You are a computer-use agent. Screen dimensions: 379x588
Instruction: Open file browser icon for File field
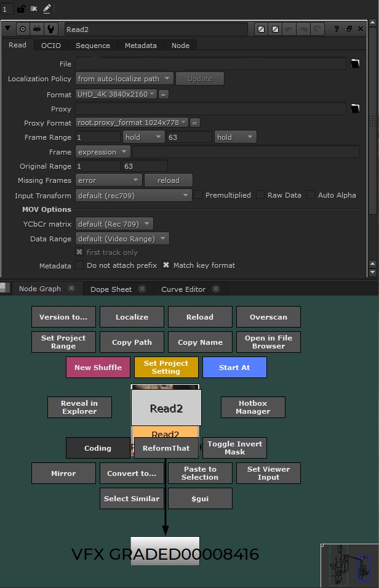tap(355, 63)
